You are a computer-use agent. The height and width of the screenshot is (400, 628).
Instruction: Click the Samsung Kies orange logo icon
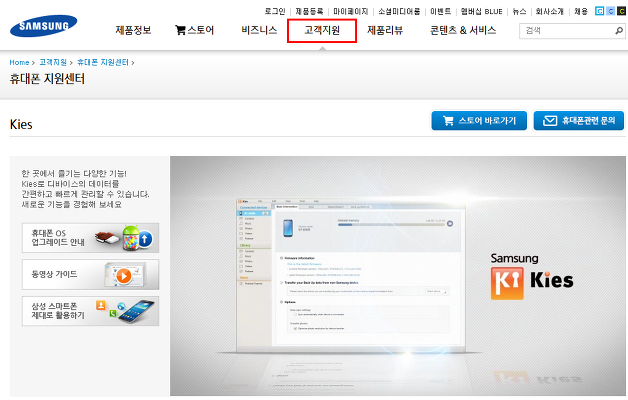pyautogui.click(x=507, y=283)
